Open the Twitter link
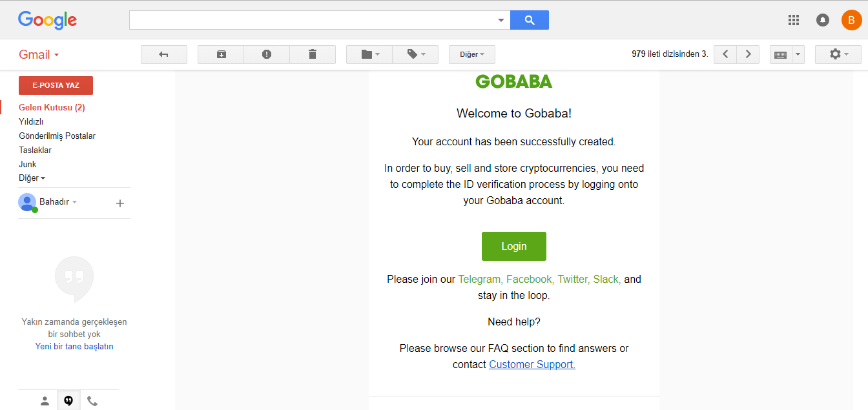 [x=573, y=280]
